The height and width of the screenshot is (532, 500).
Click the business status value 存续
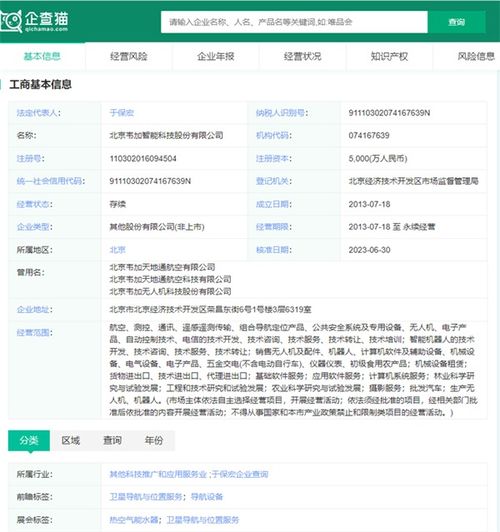117,204
